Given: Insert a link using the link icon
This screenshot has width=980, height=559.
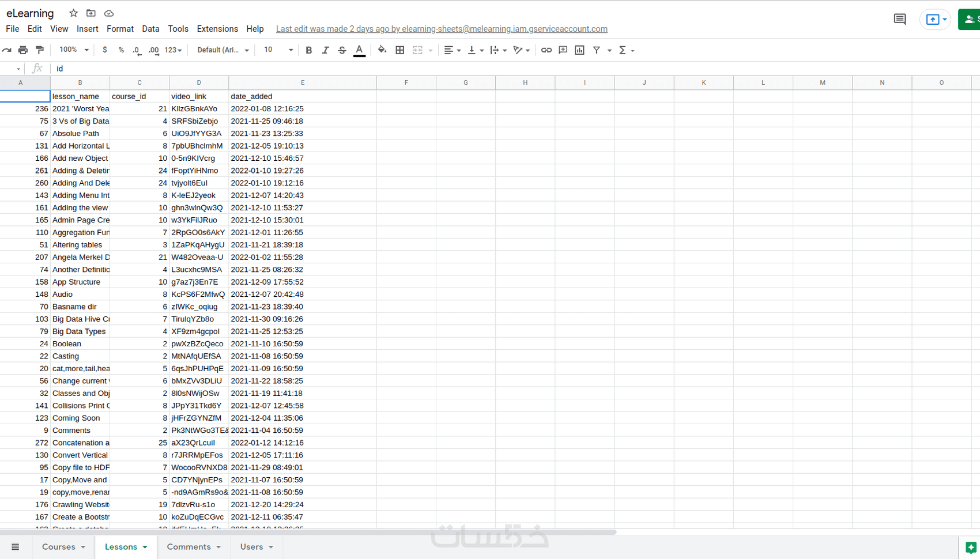Looking at the screenshot, I should [x=546, y=50].
